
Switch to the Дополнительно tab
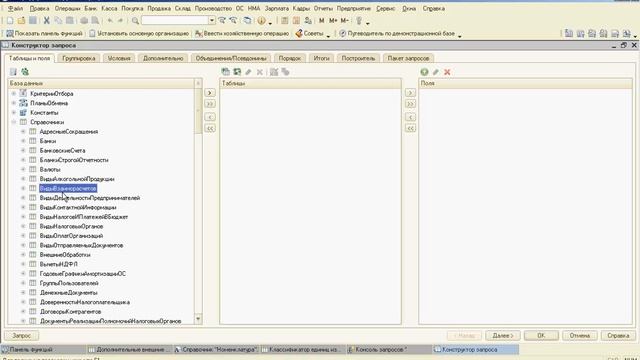coord(163,58)
